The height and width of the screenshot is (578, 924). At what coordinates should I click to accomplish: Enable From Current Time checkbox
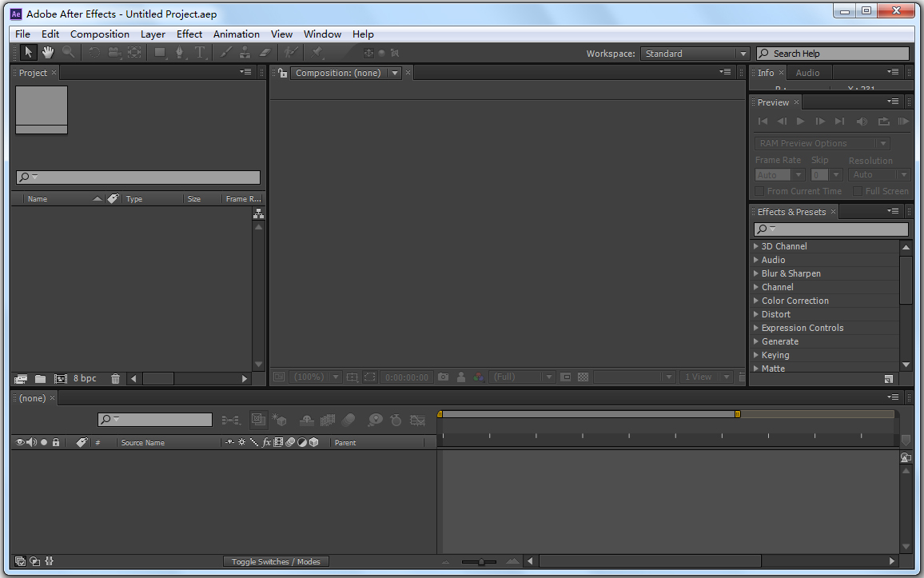pos(759,191)
